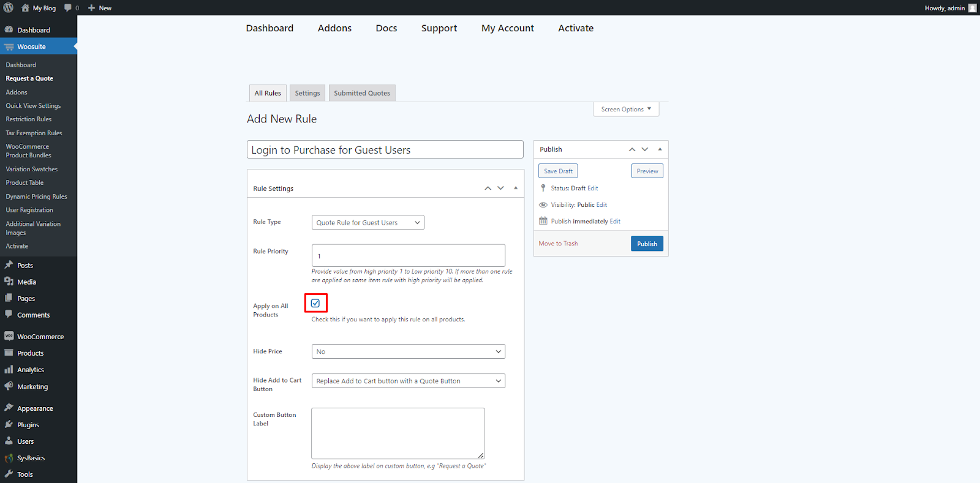980x483 pixels.
Task: Open Activate in top navigation
Action: click(x=576, y=28)
